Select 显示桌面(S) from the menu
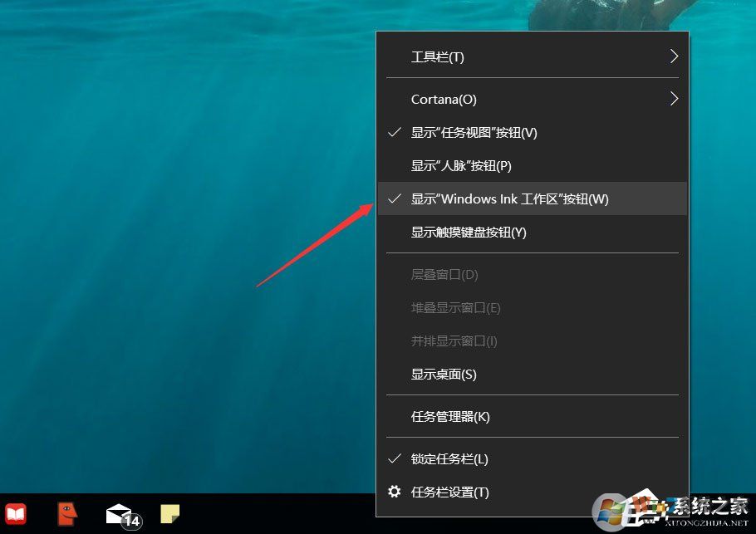Viewport: 756px width, 534px height. 444,374
